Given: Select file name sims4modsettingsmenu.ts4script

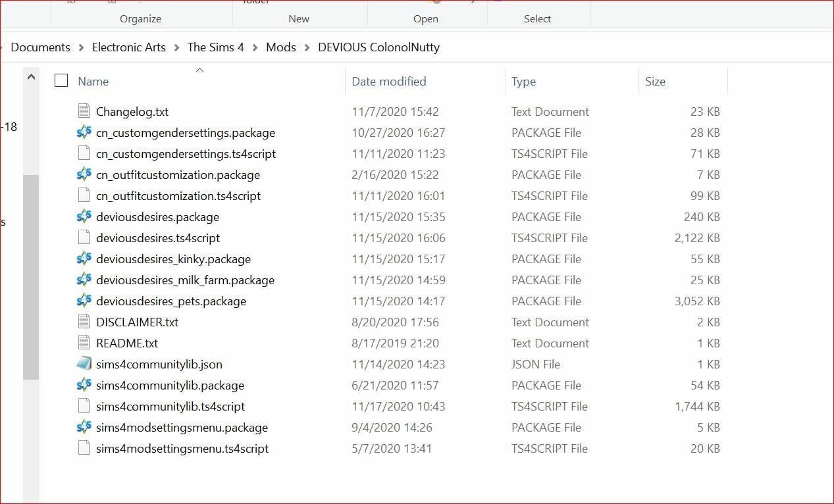Looking at the screenshot, I should (x=182, y=449).
